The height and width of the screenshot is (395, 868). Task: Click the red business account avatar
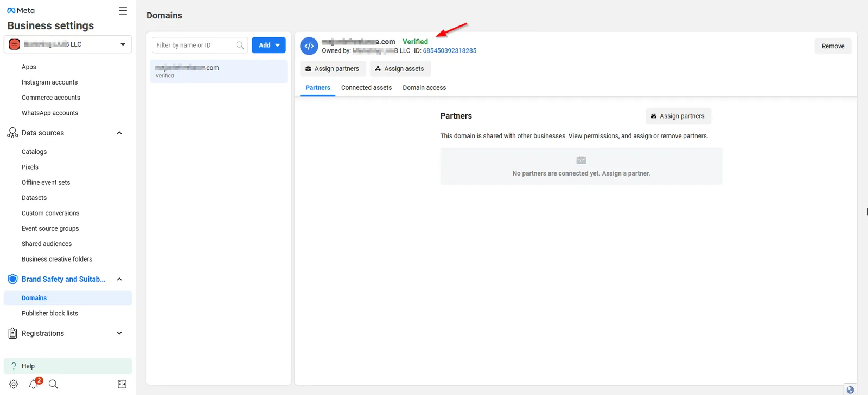pos(15,44)
